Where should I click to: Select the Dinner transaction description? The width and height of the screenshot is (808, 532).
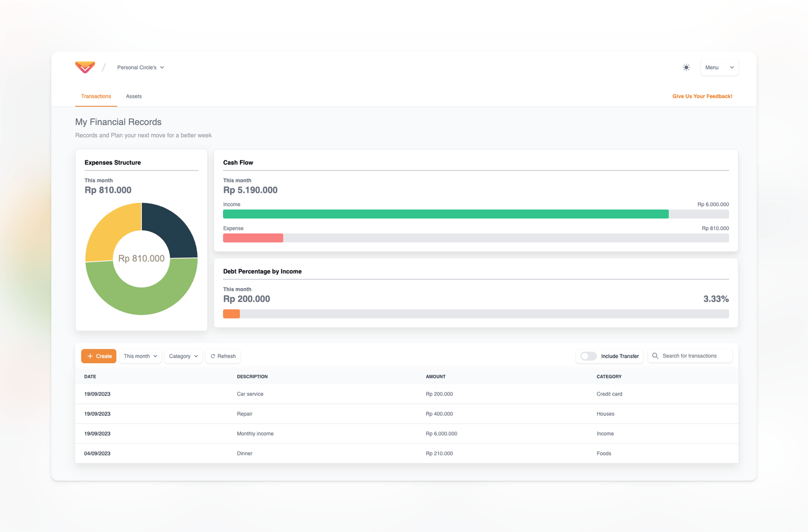point(245,453)
